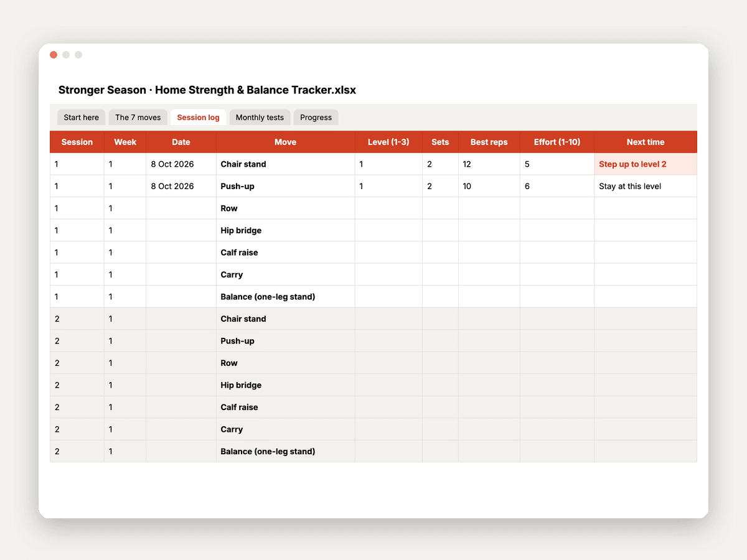Click empty Next time cell for session 2 Push-up
The height and width of the screenshot is (560, 747).
(x=646, y=341)
